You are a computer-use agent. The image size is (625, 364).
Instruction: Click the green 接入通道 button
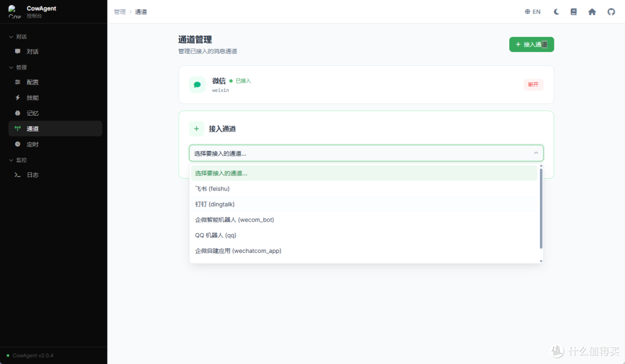click(531, 44)
